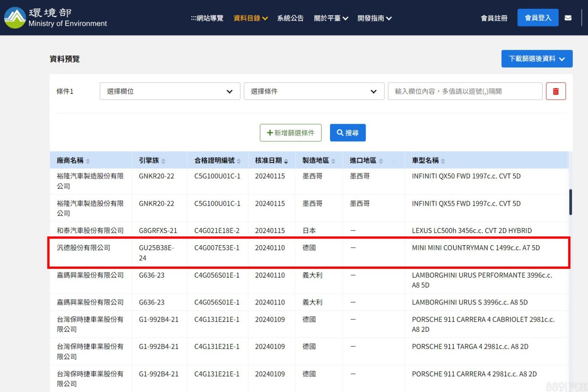Click 新增篩選條件 to add filter
Image resolution: width=588 pixels, height=392 pixels.
[290, 133]
